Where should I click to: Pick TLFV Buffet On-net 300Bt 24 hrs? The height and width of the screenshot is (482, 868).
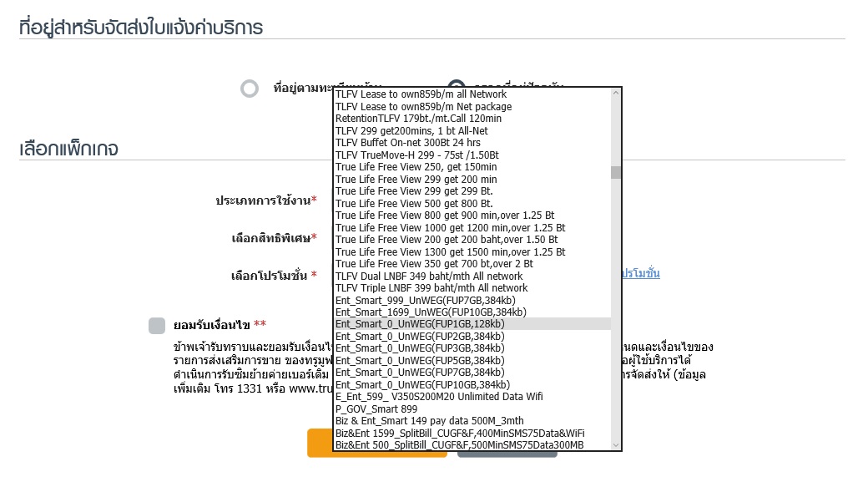point(472,142)
